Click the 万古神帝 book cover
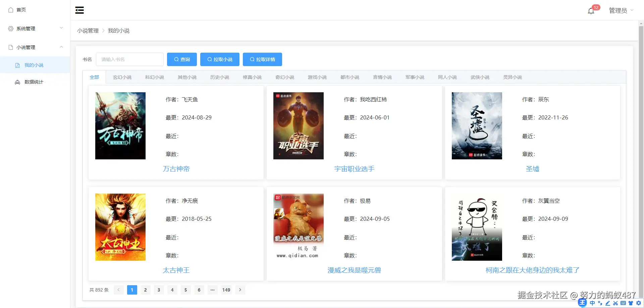644x308 pixels. tap(120, 126)
